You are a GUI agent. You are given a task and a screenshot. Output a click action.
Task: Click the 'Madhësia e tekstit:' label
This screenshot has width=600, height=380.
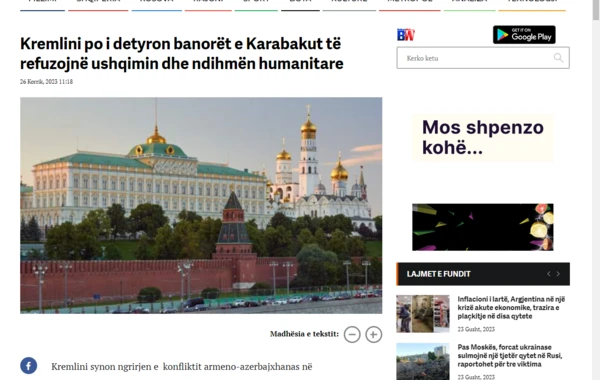pyautogui.click(x=304, y=334)
